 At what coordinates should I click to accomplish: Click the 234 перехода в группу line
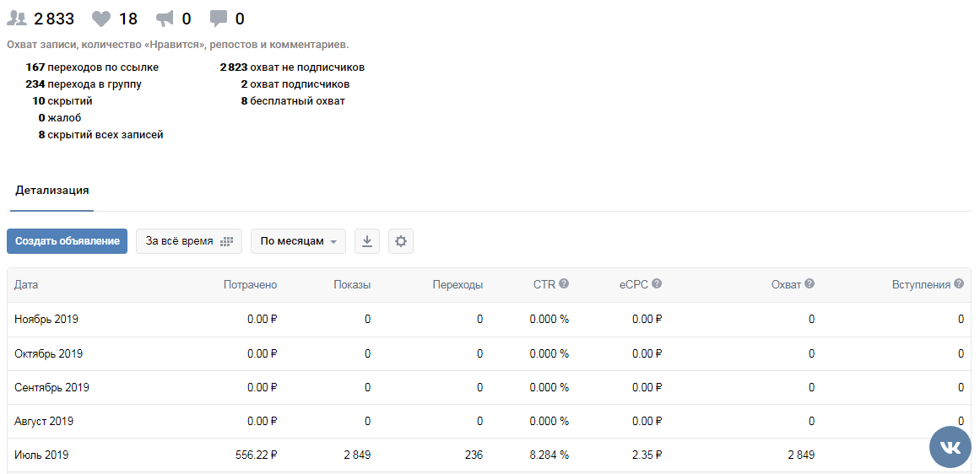83,84
